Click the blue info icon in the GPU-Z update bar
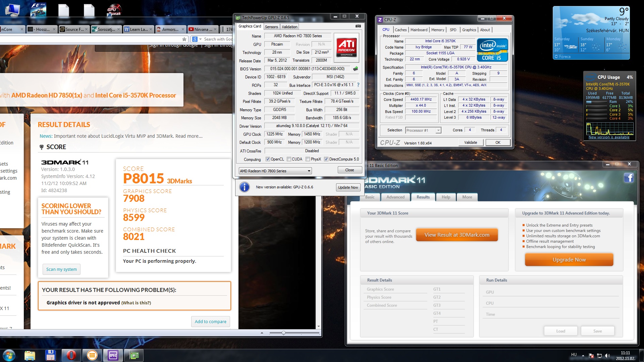This screenshot has width=644, height=362. [x=245, y=187]
